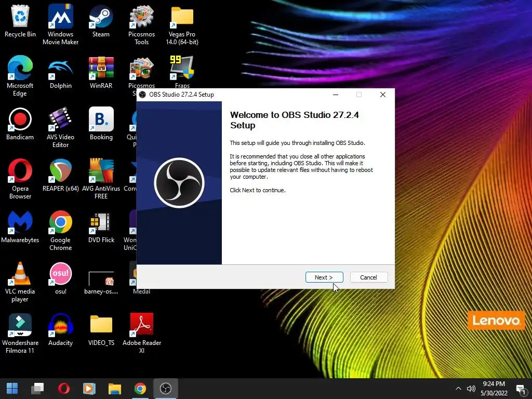Minimize the OBS Studio Setup window
The width and height of the screenshot is (532, 399).
point(336,95)
